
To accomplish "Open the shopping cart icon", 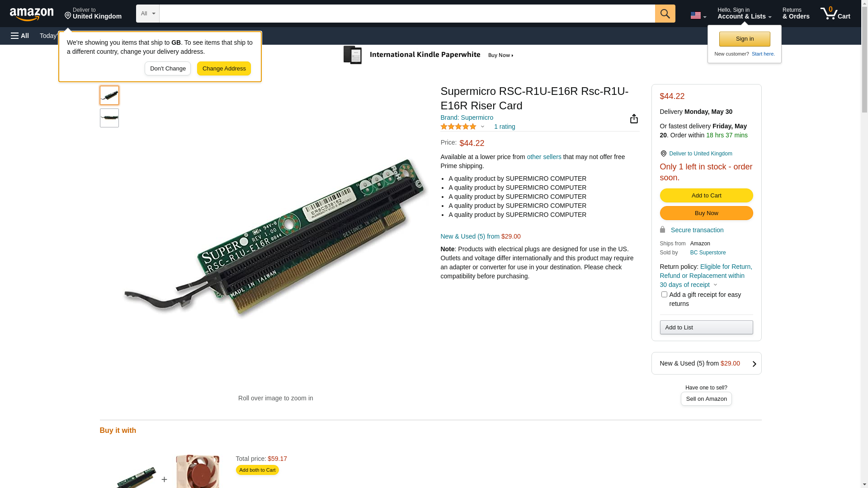I will point(835,14).
